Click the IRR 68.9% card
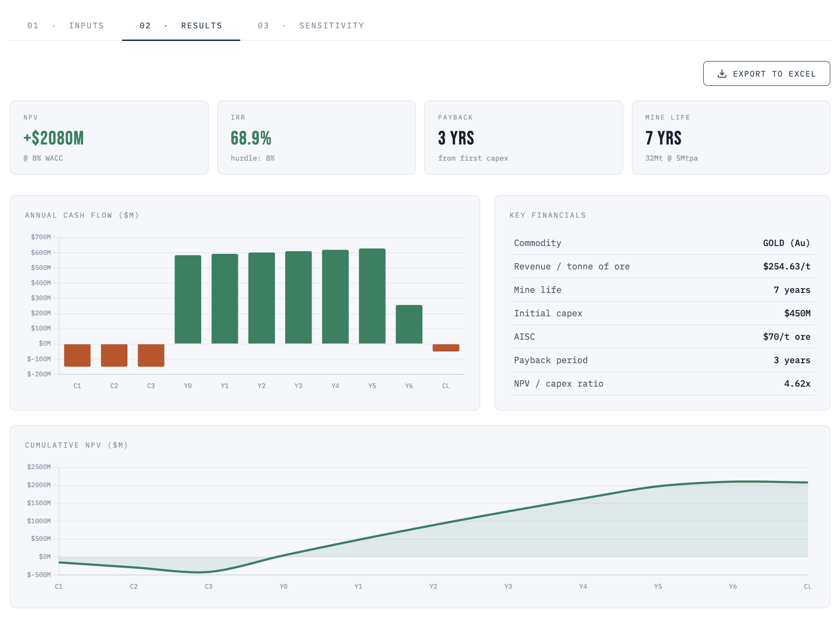This screenshot has width=840, height=618. tap(316, 138)
